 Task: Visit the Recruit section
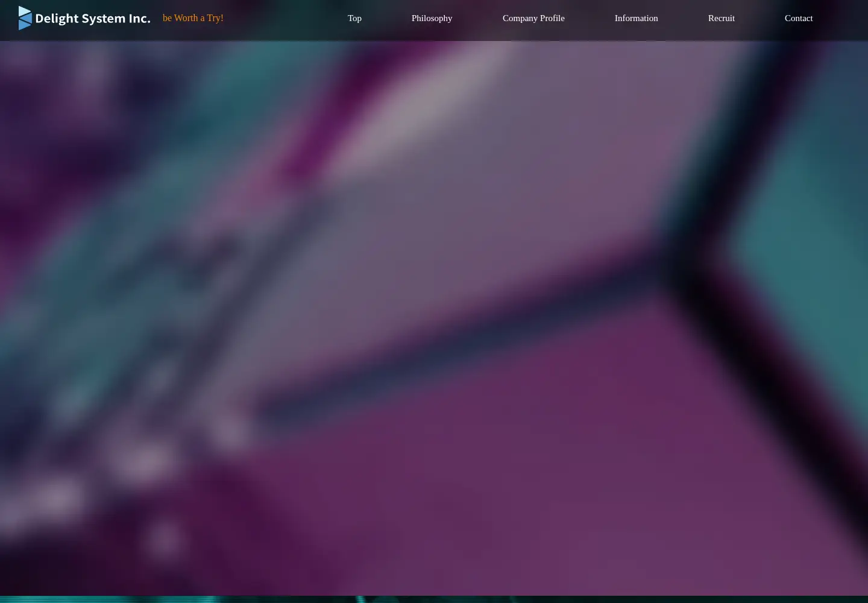point(722,18)
